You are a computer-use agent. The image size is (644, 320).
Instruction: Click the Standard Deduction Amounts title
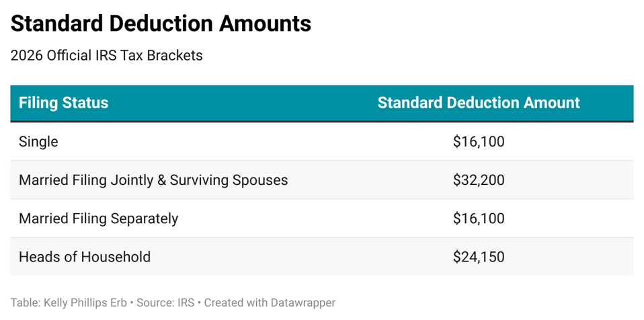click(x=161, y=24)
